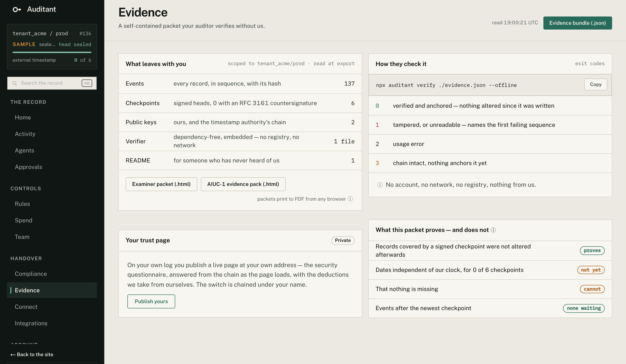Image resolution: width=626 pixels, height=364 pixels.
Task: Focus the 'Search the record' field
Action: click(x=52, y=83)
